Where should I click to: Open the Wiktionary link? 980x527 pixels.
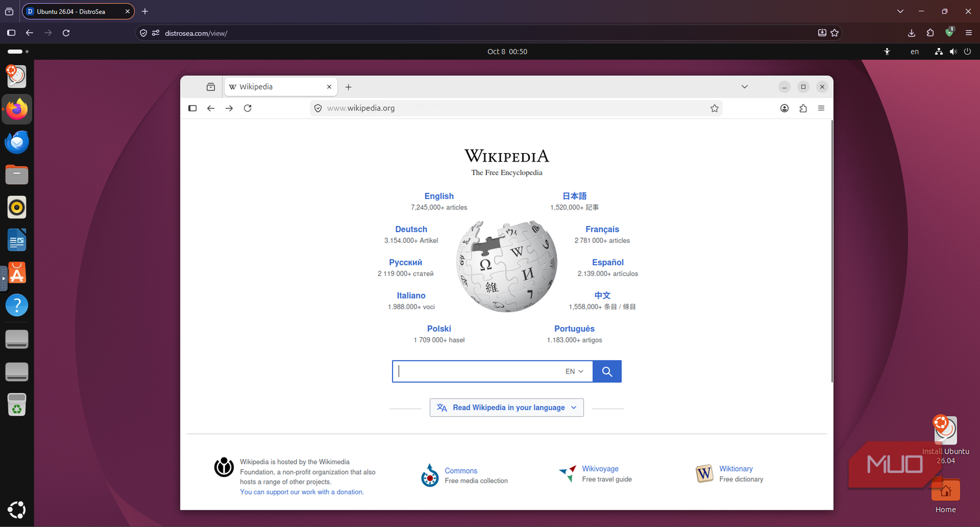pyautogui.click(x=736, y=469)
